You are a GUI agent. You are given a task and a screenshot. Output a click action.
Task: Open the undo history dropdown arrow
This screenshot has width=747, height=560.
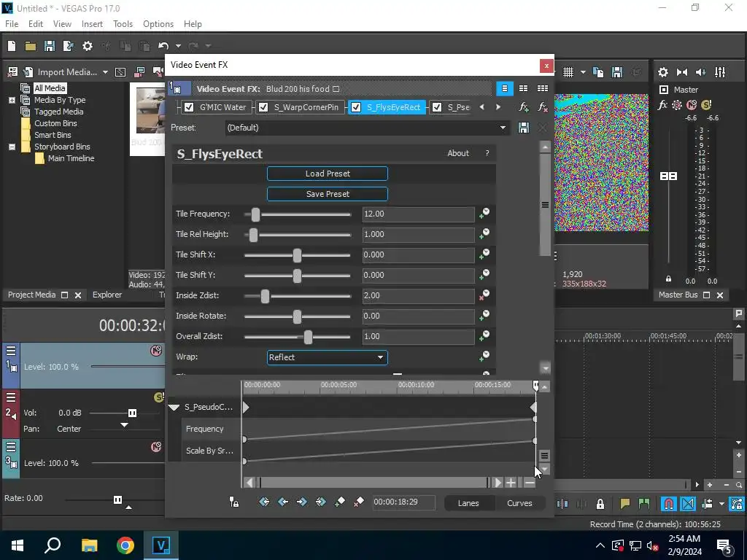click(x=178, y=46)
